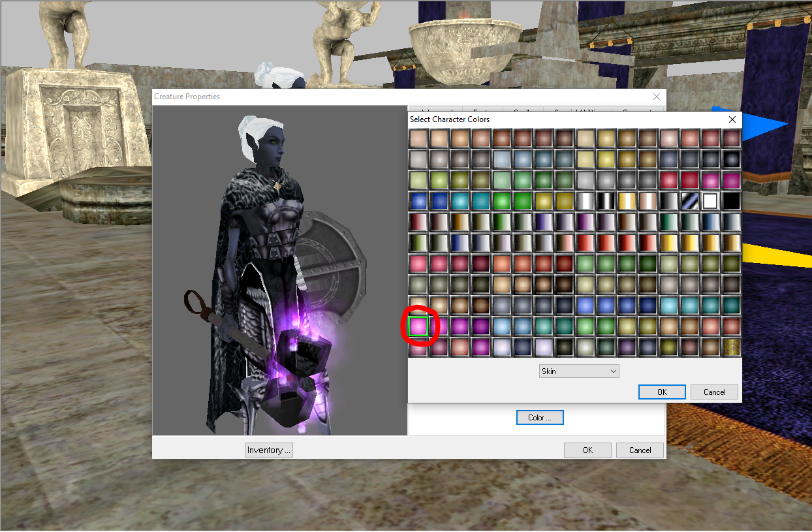Screen dimensions: 812x532
Task: Open the Skin body-part dropdown
Action: (579, 371)
